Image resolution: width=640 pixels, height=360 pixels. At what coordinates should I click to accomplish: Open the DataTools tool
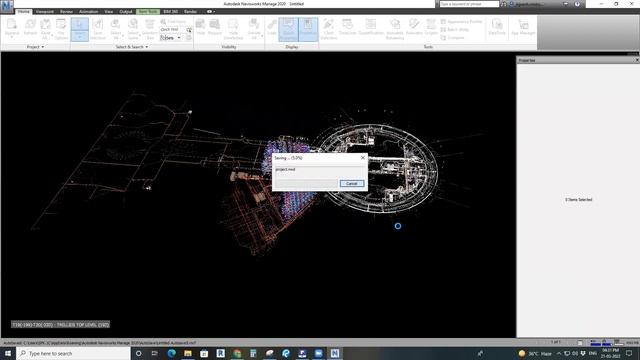point(497,27)
